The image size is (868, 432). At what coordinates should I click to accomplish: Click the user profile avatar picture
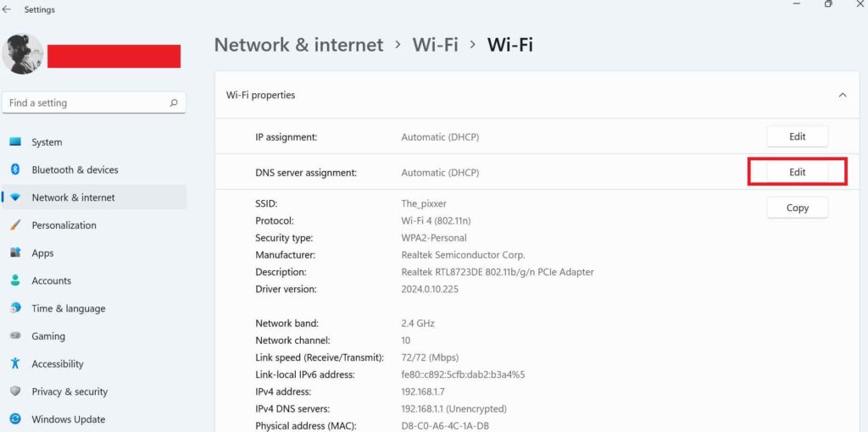click(23, 54)
